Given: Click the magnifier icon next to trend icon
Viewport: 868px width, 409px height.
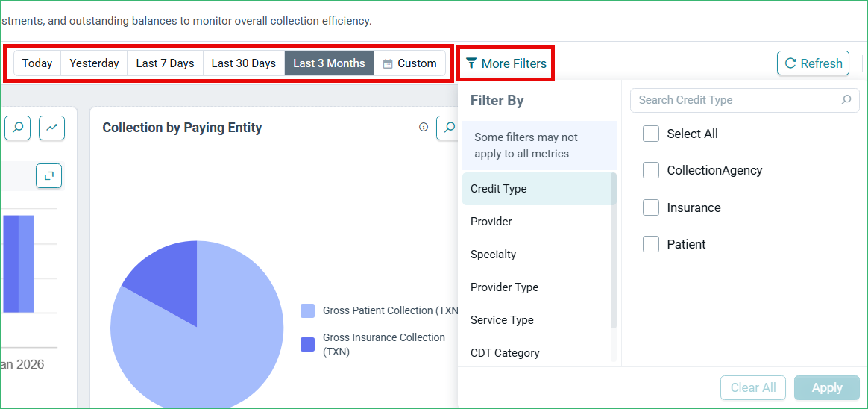Looking at the screenshot, I should point(18,128).
